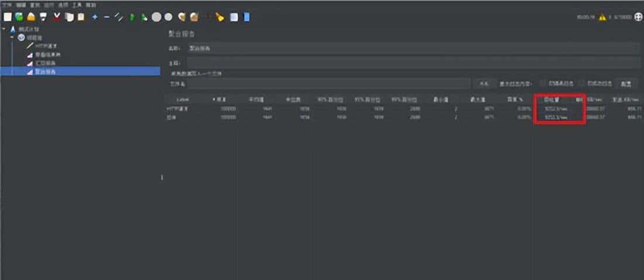This screenshot has width=644, height=280.
Task: Open the Templates globe icon
Action: (19, 17)
